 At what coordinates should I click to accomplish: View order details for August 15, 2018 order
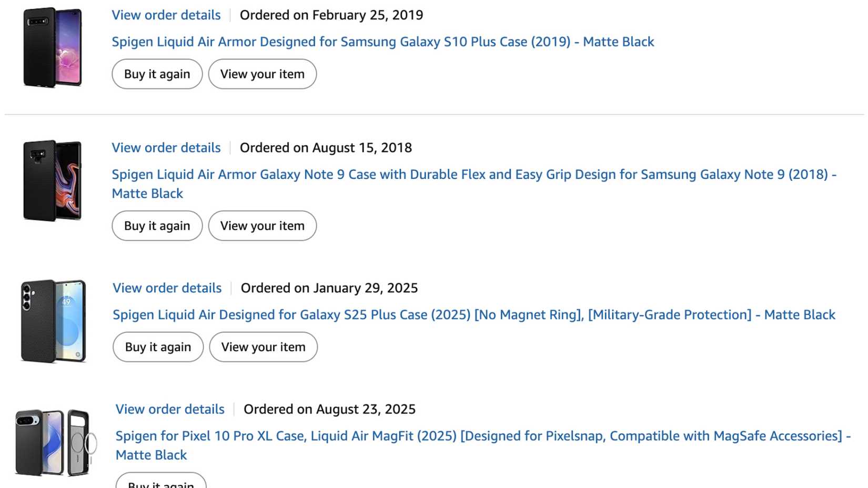166,148
